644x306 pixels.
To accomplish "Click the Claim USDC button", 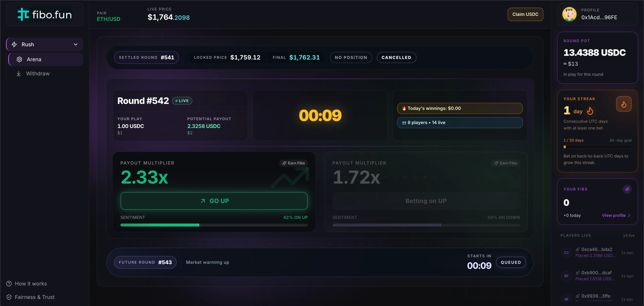I will click(525, 14).
